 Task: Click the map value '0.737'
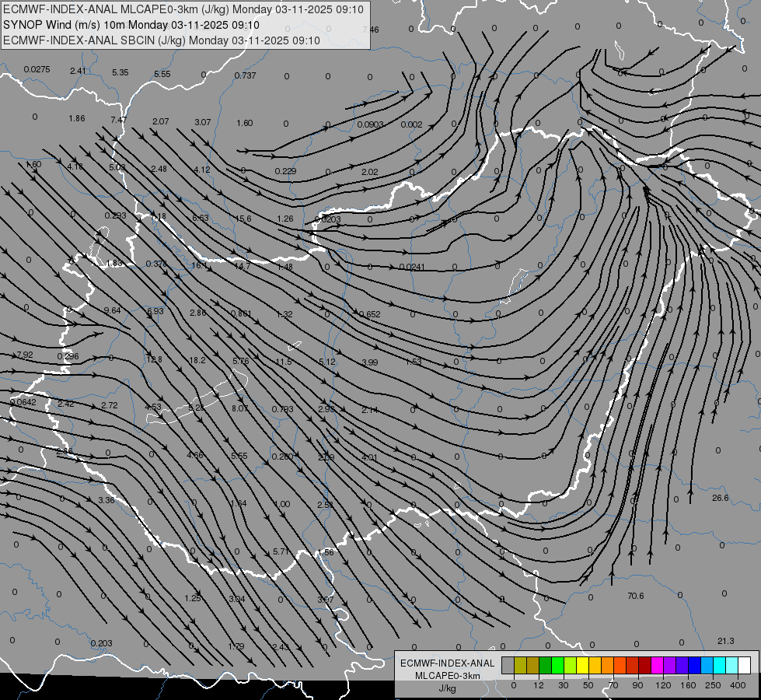245,75
